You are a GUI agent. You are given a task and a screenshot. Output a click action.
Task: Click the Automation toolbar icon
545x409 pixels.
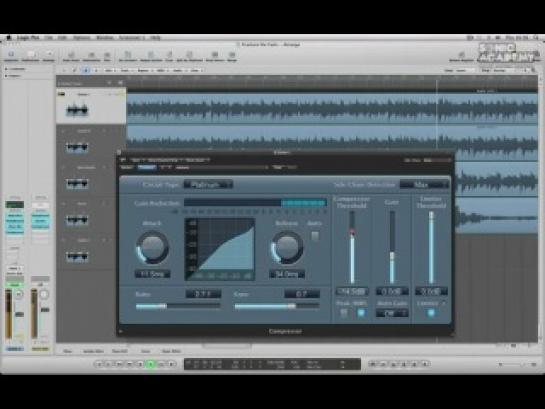click(x=91, y=55)
